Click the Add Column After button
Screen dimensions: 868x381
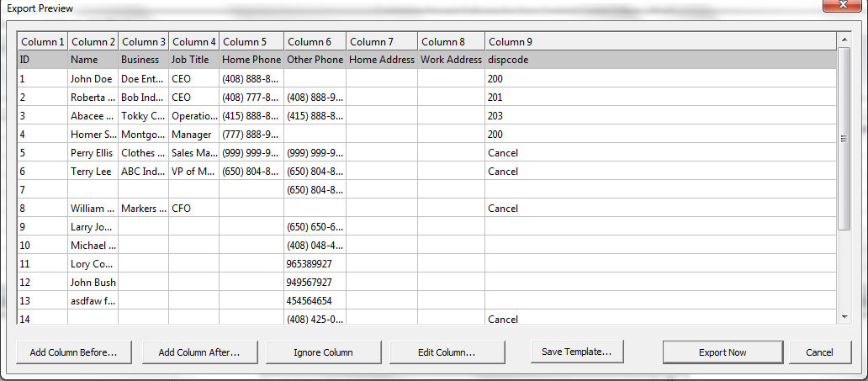(x=199, y=352)
